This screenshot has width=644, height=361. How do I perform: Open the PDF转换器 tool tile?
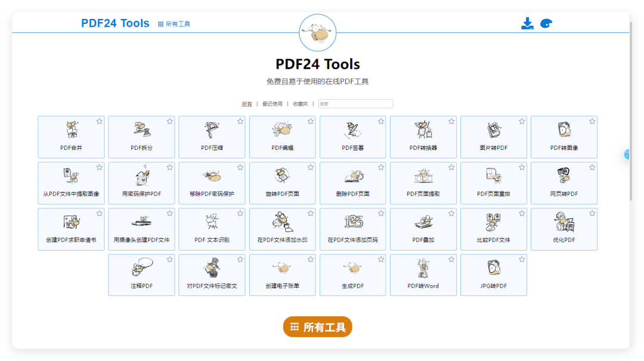click(423, 137)
